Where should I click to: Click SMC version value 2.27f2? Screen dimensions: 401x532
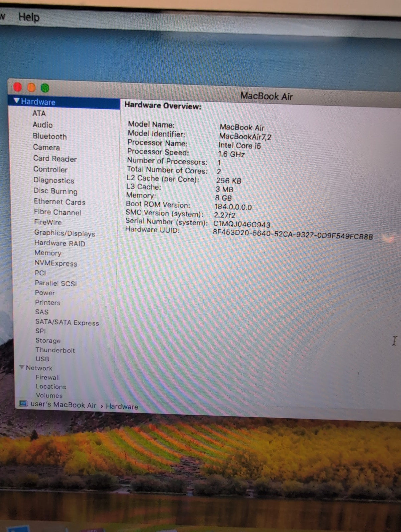[225, 215]
